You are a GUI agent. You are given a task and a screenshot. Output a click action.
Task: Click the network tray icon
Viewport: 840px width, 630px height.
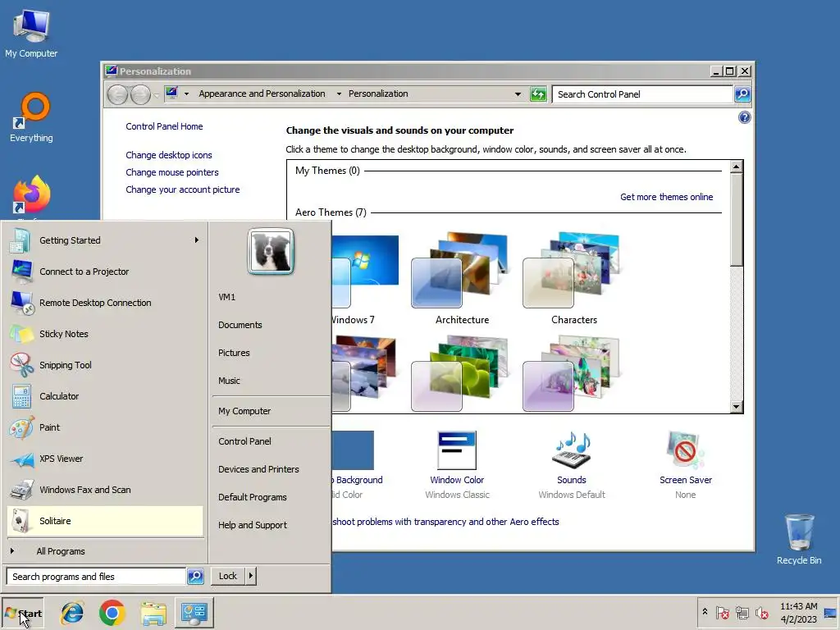click(742, 613)
